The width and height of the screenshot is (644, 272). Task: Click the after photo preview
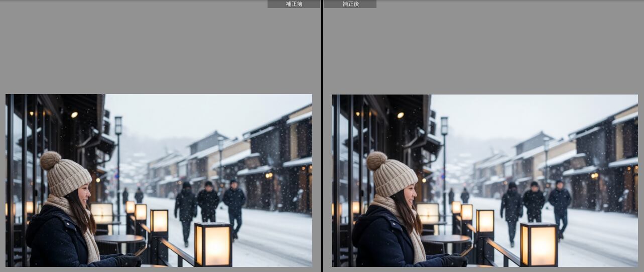coord(484,180)
